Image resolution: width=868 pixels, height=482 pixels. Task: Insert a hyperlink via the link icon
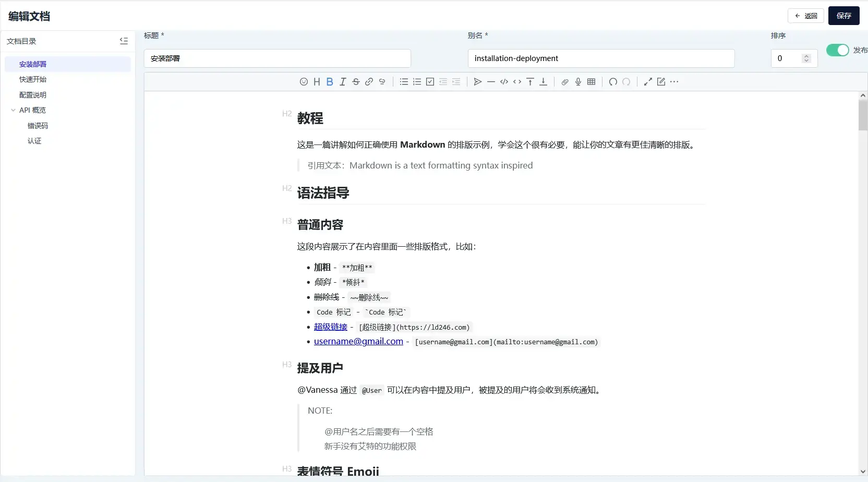369,81
